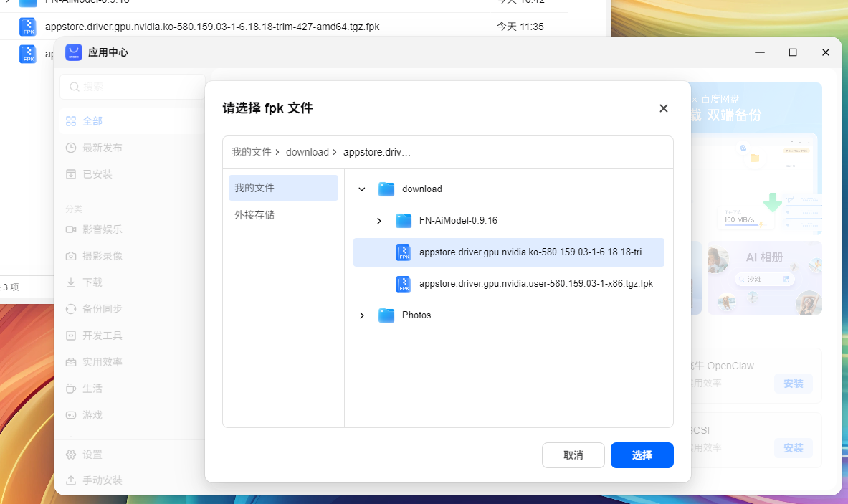Select FN-AiModel-0.9.16 folder name in tree
The height and width of the screenshot is (504, 848).
tap(458, 221)
